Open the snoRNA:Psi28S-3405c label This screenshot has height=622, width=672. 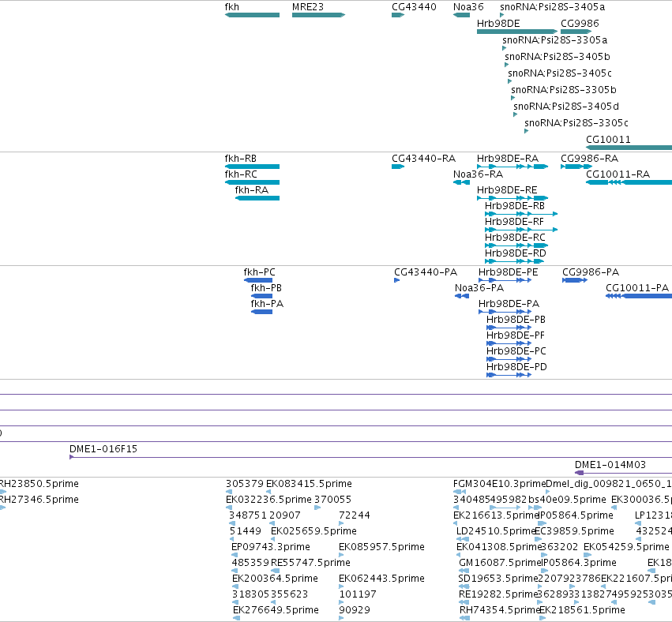[x=560, y=73]
